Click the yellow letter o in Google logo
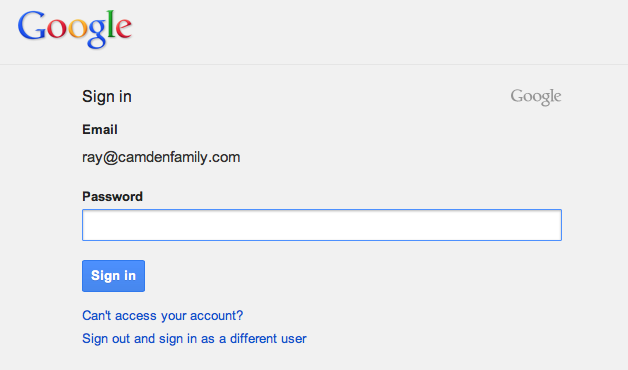The height and width of the screenshot is (370, 628). pos(78,29)
